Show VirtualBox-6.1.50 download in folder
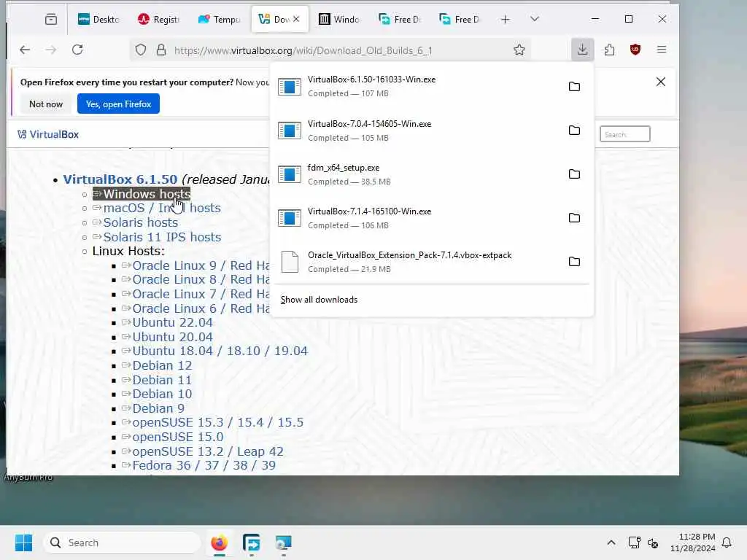747x560 pixels. pos(575,87)
